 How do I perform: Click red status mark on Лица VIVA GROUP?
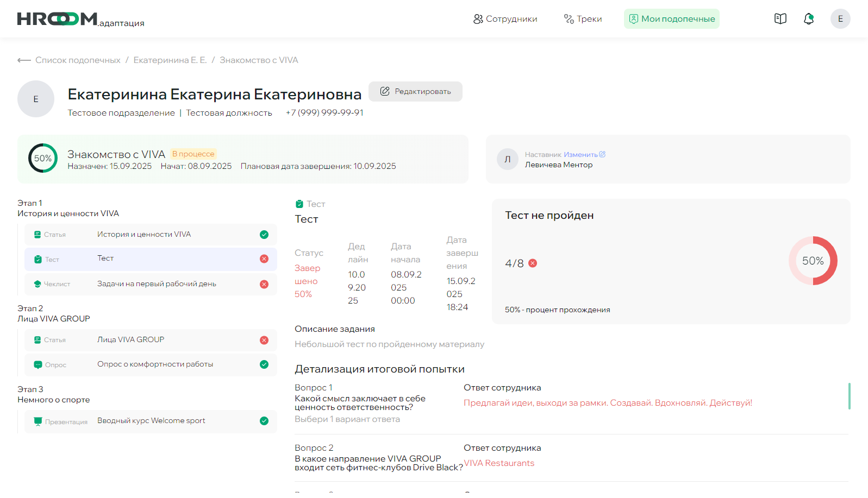coord(264,340)
